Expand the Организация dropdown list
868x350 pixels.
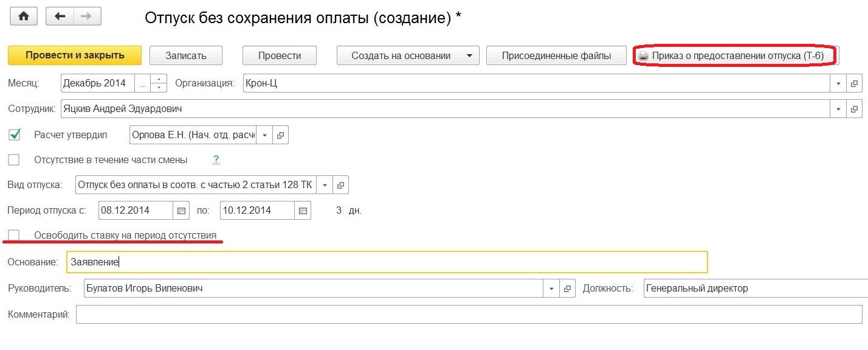tap(839, 83)
